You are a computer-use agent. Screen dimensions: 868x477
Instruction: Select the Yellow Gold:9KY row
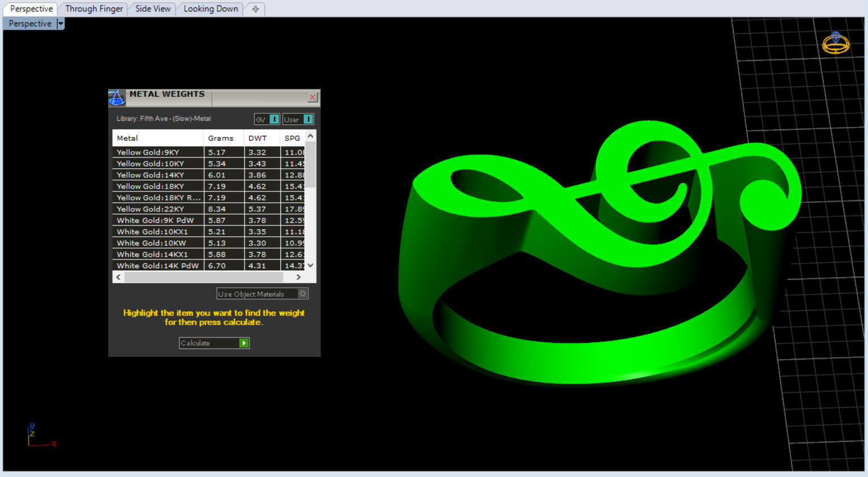[x=209, y=152]
